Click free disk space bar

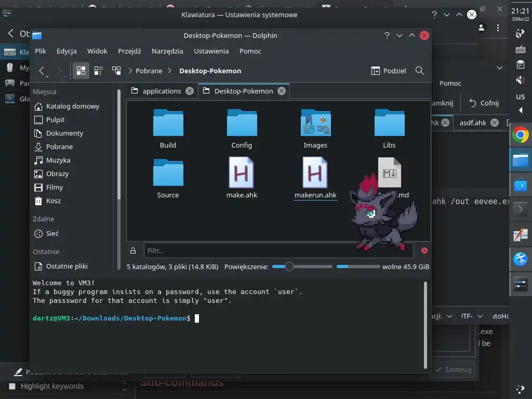point(358,267)
